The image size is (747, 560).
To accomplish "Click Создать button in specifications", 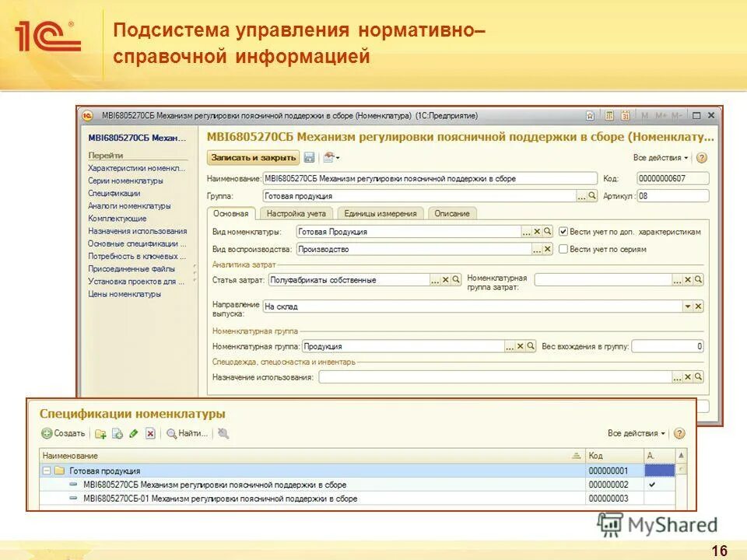I will point(63,433).
